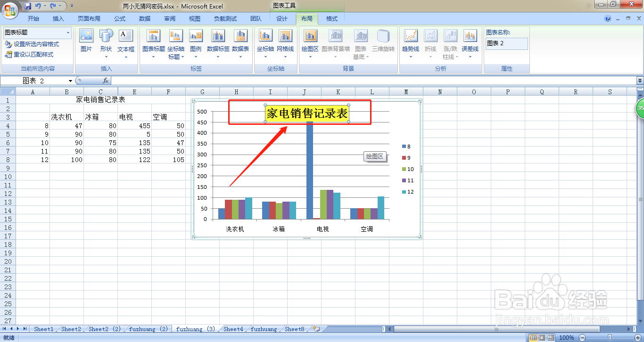Click the Select All corner button
Image resolution: width=644 pixels, height=342 pixels.
click(8, 92)
